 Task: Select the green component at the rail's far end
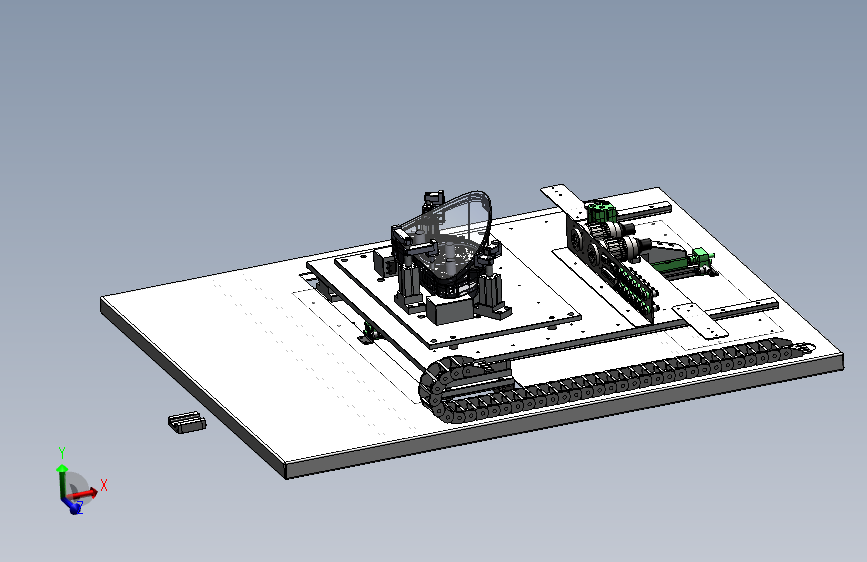coord(702,259)
